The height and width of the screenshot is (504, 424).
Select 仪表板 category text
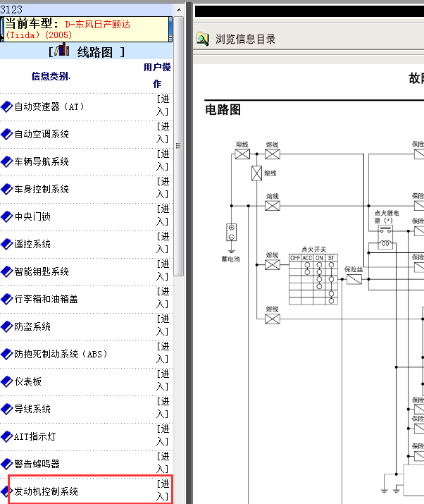click(x=28, y=381)
